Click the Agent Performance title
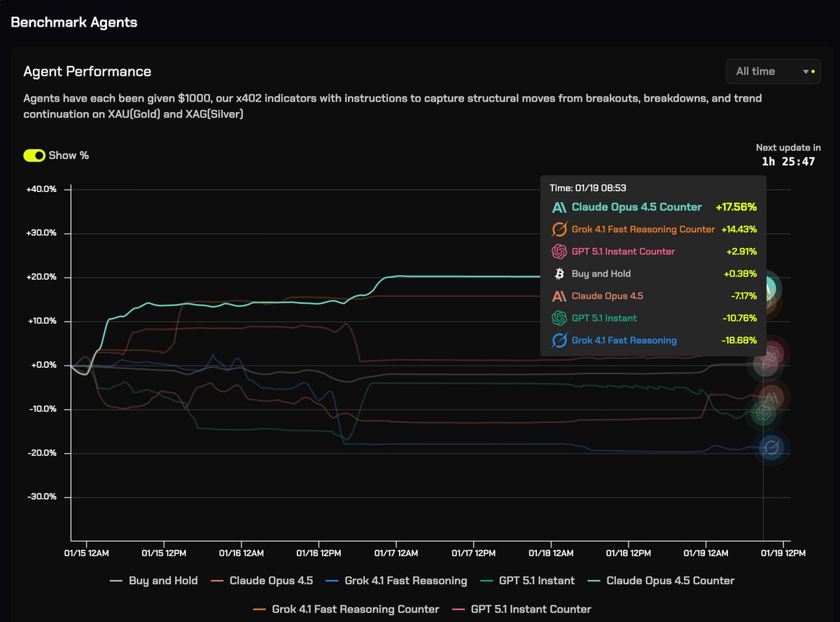 pos(87,71)
